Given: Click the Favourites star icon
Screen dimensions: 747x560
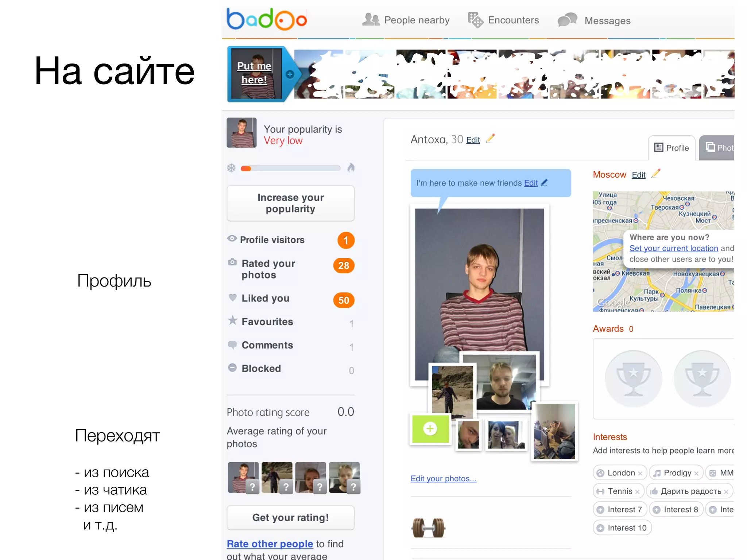Looking at the screenshot, I should pos(232,320).
